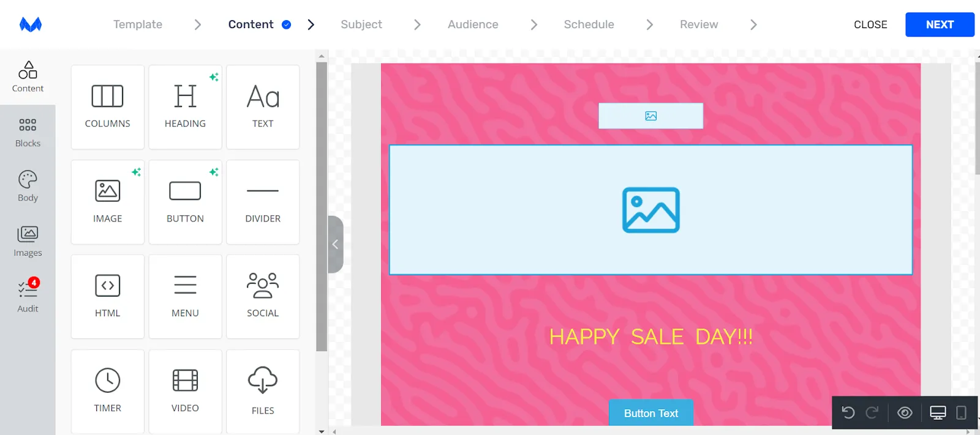This screenshot has height=435, width=980.
Task: Click the blue logo in top-left corner
Action: click(31, 24)
